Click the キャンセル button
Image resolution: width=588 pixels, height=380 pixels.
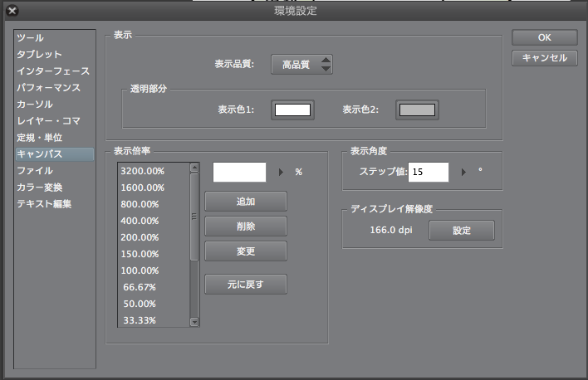(545, 58)
